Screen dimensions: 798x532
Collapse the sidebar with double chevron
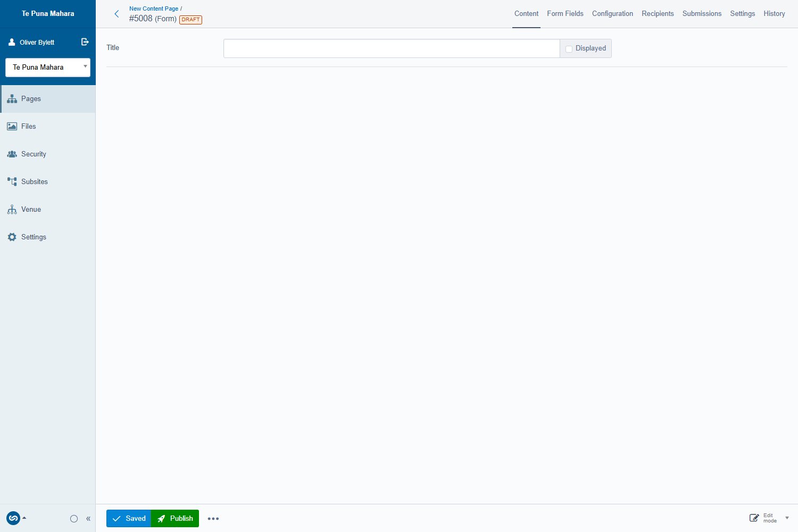pyautogui.click(x=88, y=519)
